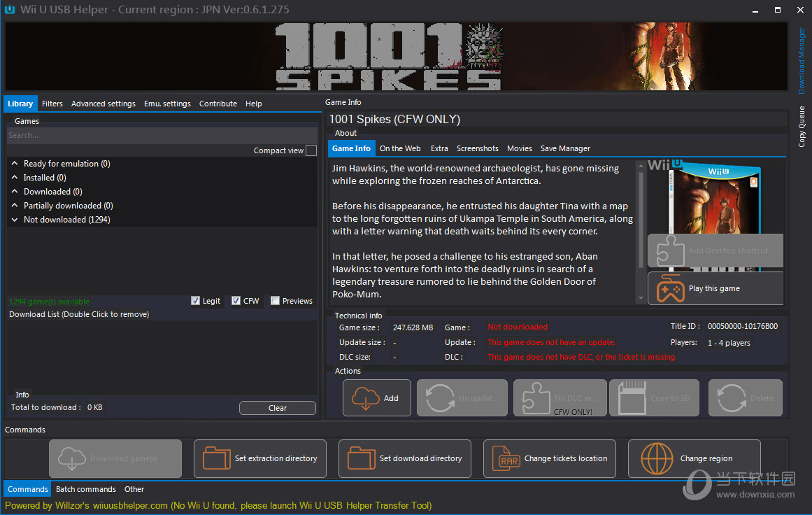Collapse the Not downloaded (1294) group
The width and height of the screenshot is (812, 515).
(15, 219)
